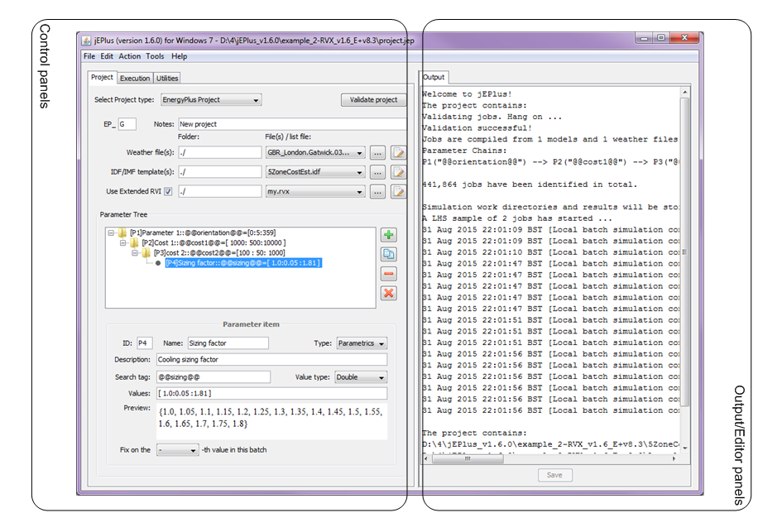Toggle the Use Extended RVI checkbox
The height and width of the screenshot is (532, 782).
pos(168,191)
